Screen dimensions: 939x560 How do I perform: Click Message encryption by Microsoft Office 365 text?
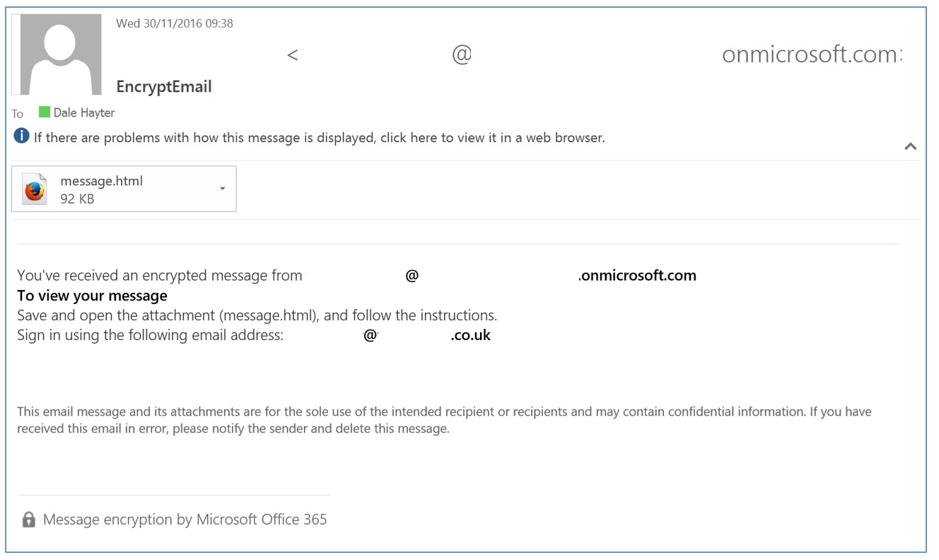pyautogui.click(x=185, y=519)
